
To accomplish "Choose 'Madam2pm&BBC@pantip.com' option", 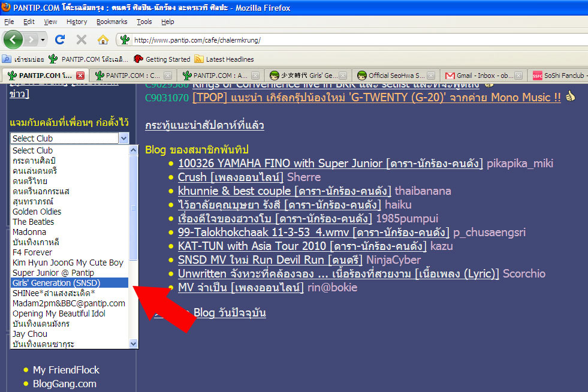I will pyautogui.click(x=70, y=303).
